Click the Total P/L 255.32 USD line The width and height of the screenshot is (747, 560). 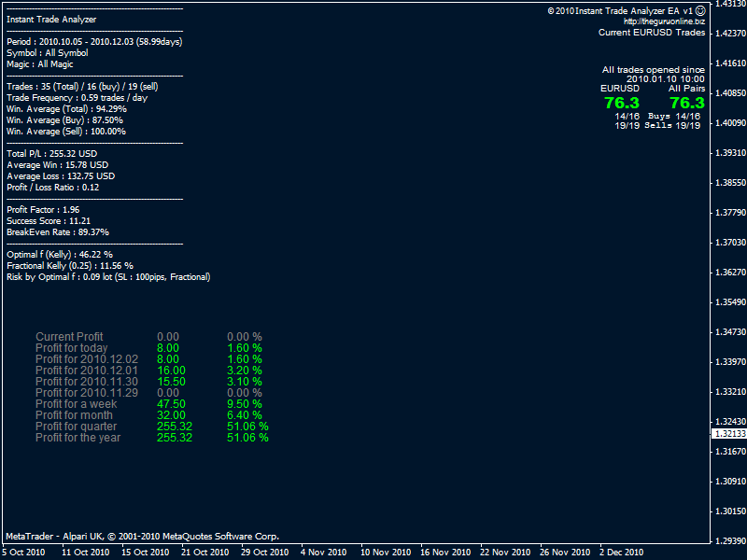tap(51, 154)
